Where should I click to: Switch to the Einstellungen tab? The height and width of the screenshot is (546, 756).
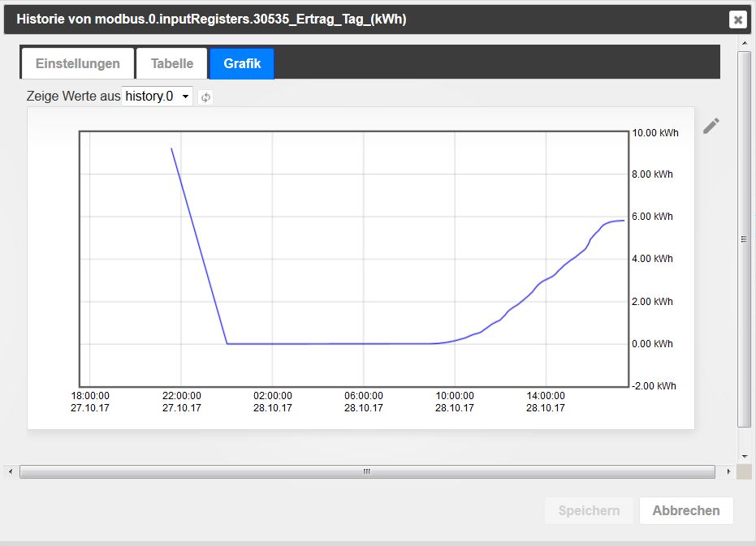78,63
